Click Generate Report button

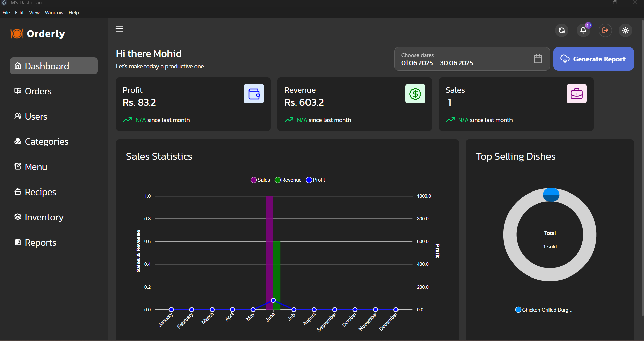[x=594, y=59]
